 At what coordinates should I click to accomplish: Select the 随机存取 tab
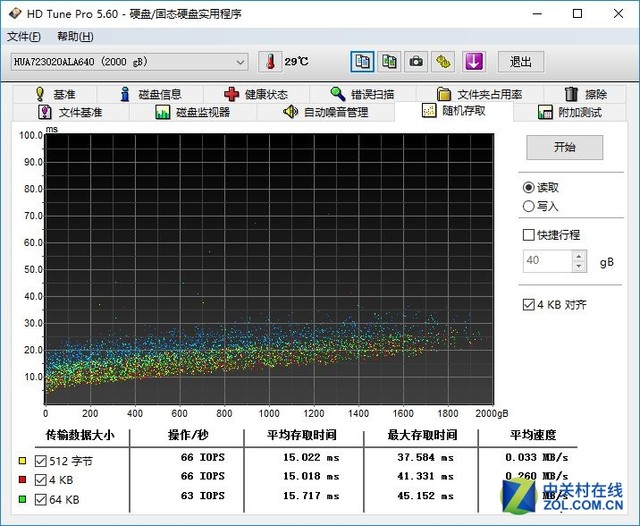(x=454, y=111)
